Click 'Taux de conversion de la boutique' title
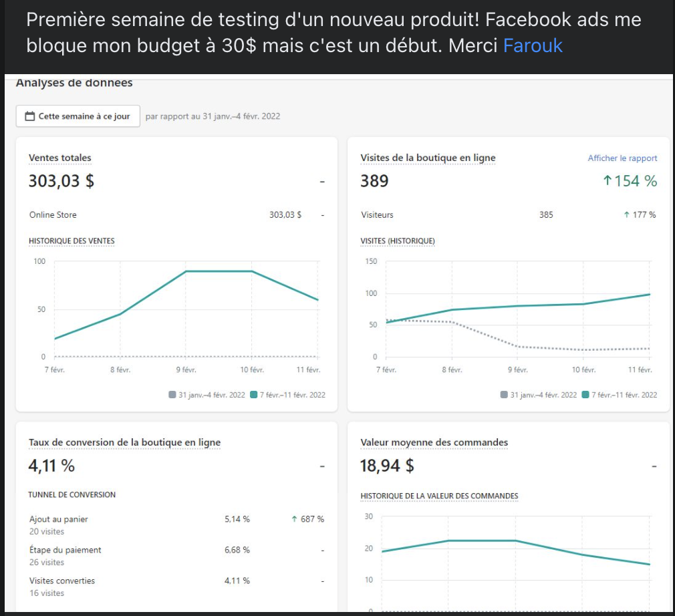The height and width of the screenshot is (616, 675). coord(124,442)
